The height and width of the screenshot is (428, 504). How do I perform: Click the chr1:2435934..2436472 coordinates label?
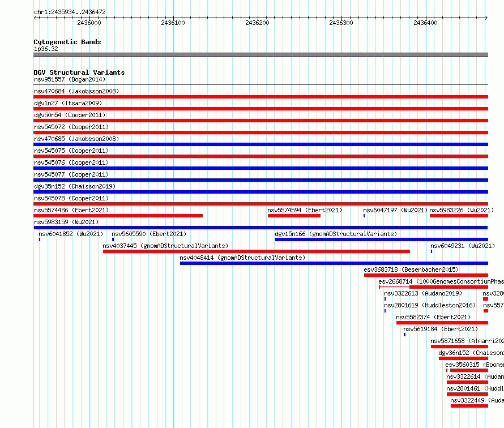coord(70,12)
